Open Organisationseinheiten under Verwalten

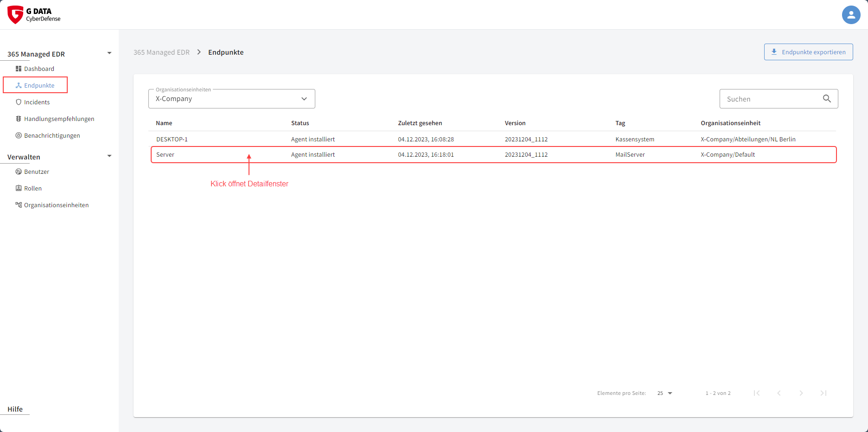click(56, 205)
